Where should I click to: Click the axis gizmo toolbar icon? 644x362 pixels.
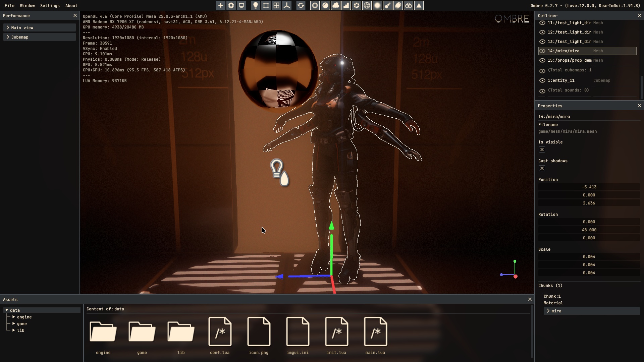[287, 5]
